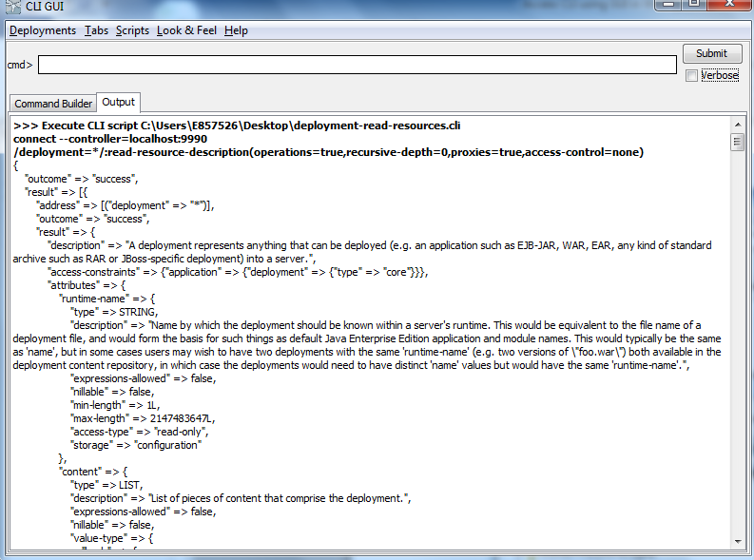Select the Output tab

[118, 102]
